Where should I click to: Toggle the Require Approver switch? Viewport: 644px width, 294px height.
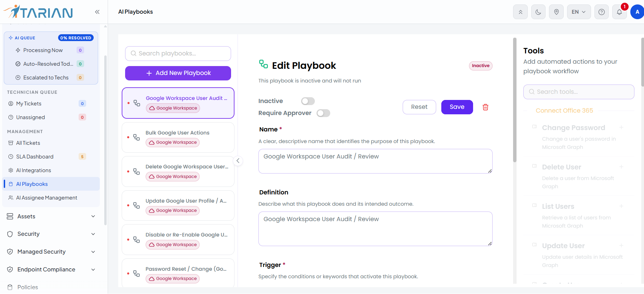click(x=323, y=113)
